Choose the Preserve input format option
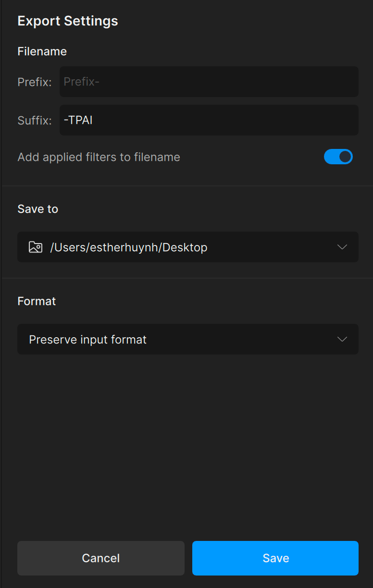Image resolution: width=373 pixels, height=588 pixels. pyautogui.click(x=87, y=340)
